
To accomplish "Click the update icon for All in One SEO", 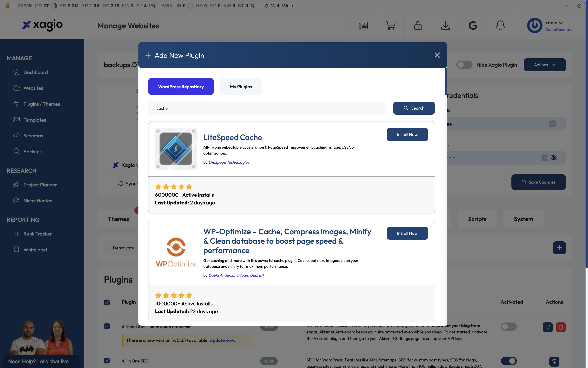I will pyautogui.click(x=554, y=361).
